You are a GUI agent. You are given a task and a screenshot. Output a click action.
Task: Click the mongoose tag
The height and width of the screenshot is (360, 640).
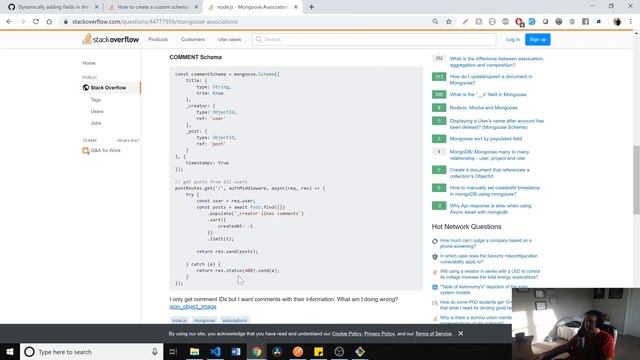(x=204, y=320)
